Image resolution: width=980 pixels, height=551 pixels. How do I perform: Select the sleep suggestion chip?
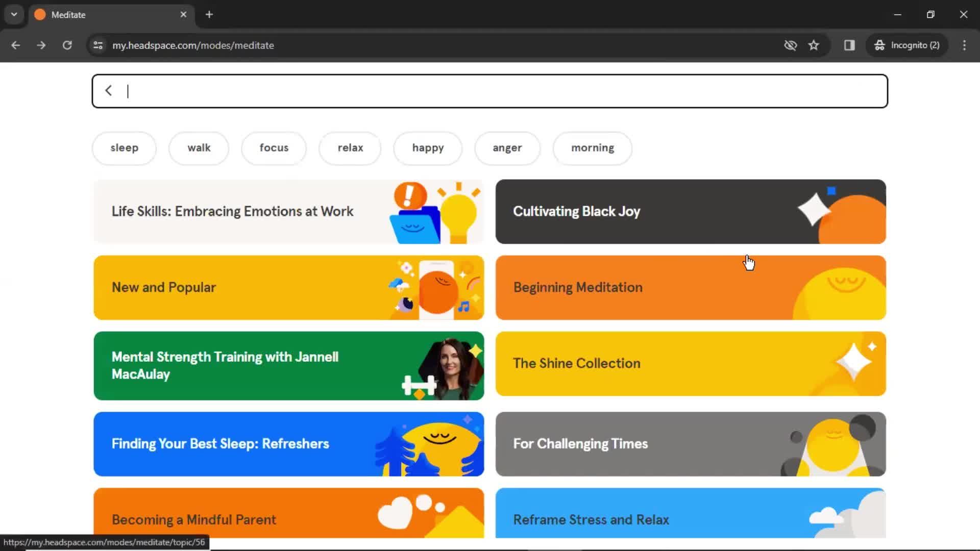[124, 148]
